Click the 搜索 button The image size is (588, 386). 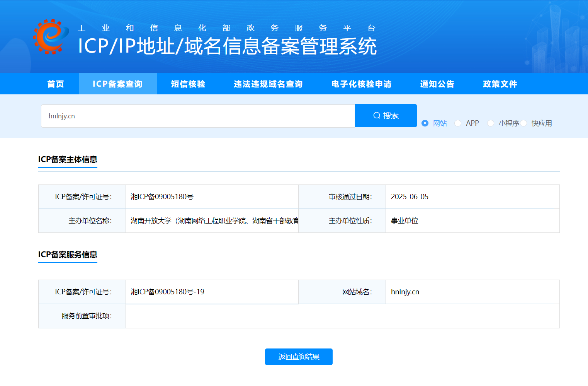click(386, 116)
